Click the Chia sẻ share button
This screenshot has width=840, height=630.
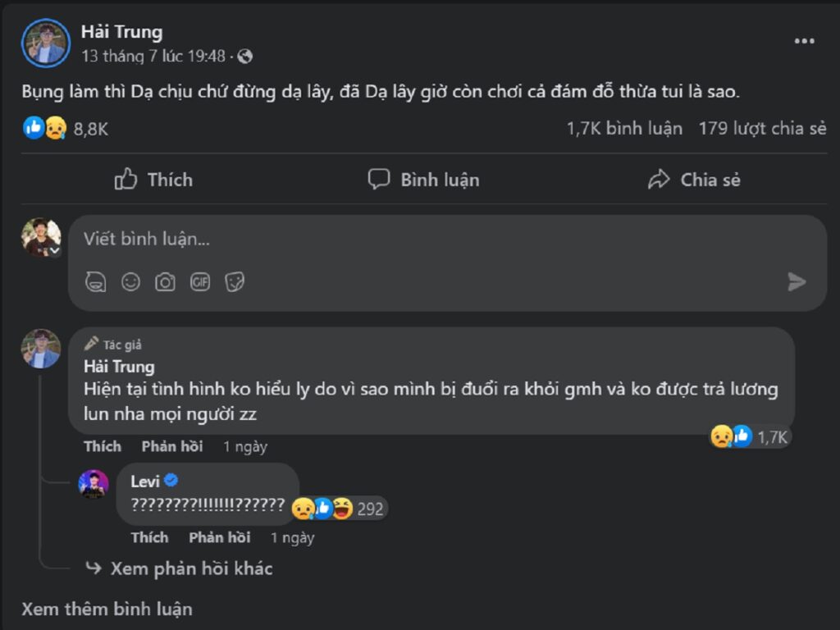click(x=693, y=180)
